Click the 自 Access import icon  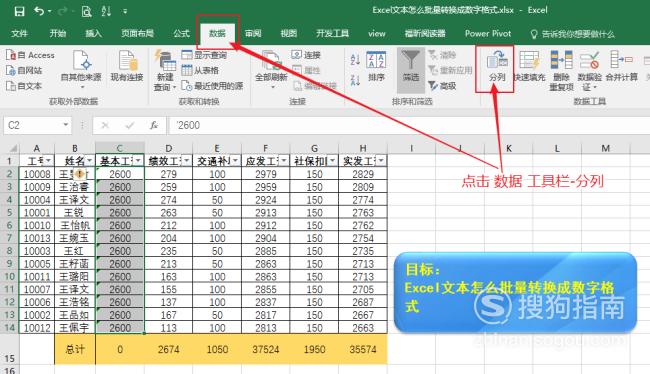click(x=30, y=55)
